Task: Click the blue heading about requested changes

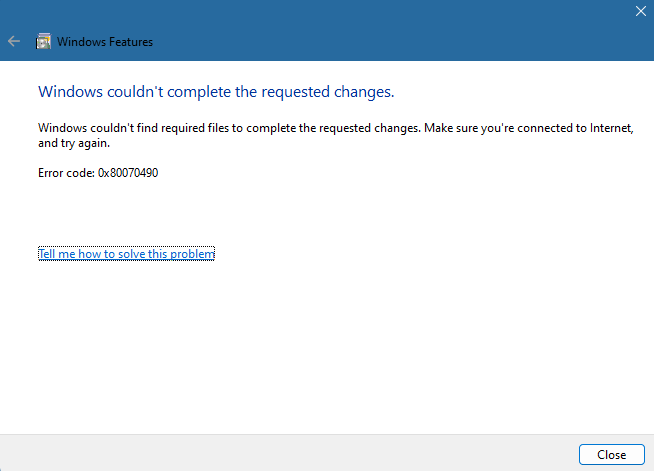Action: point(216,92)
